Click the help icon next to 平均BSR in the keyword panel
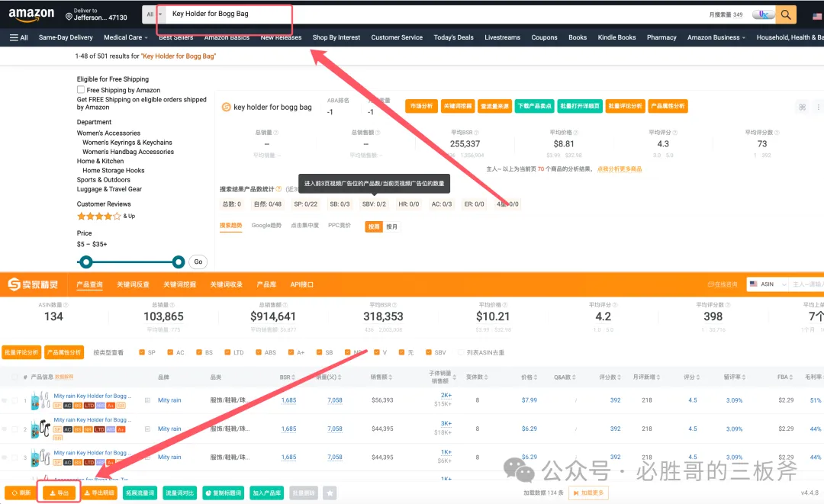This screenshot has width=824, height=504. click(x=476, y=133)
